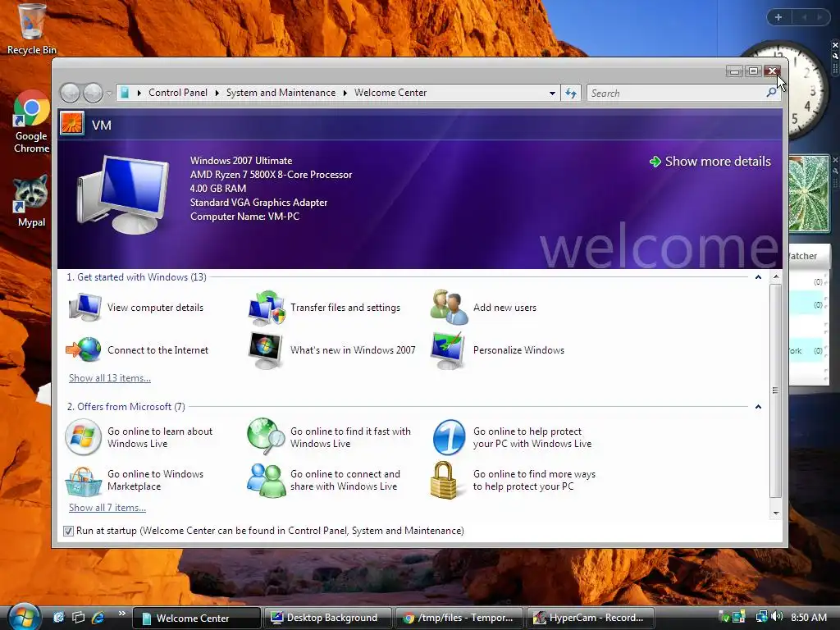Click the slideshow gadget picture
The width and height of the screenshot is (840, 630).
tap(809, 194)
